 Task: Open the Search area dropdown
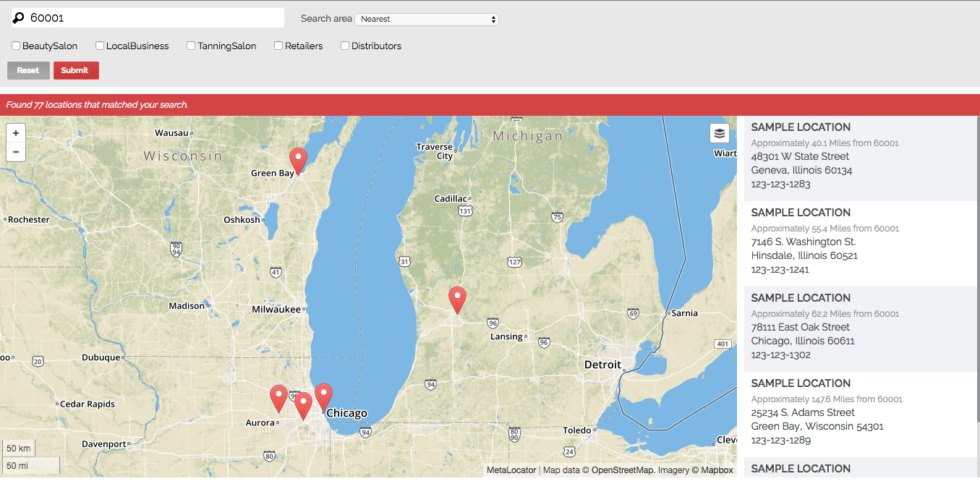pos(427,19)
